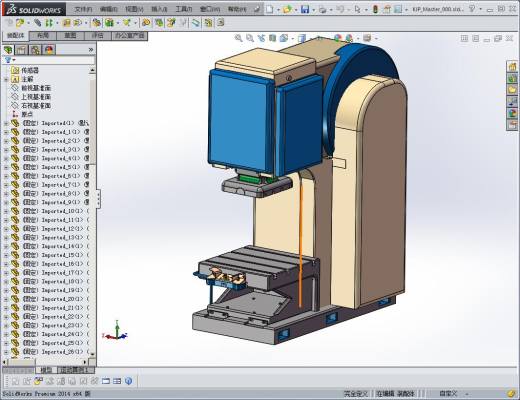
Task: Click the Save floppy disk icon
Action: (305, 10)
